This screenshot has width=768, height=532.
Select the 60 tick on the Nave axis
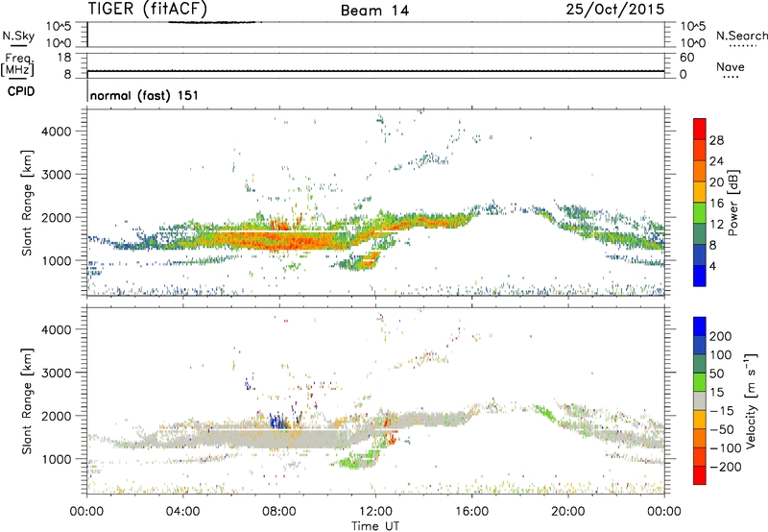[687, 58]
